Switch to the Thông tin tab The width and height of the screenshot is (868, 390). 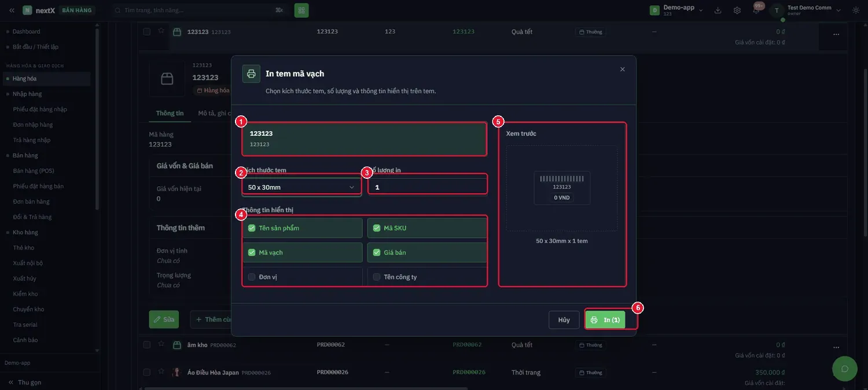[x=170, y=113]
